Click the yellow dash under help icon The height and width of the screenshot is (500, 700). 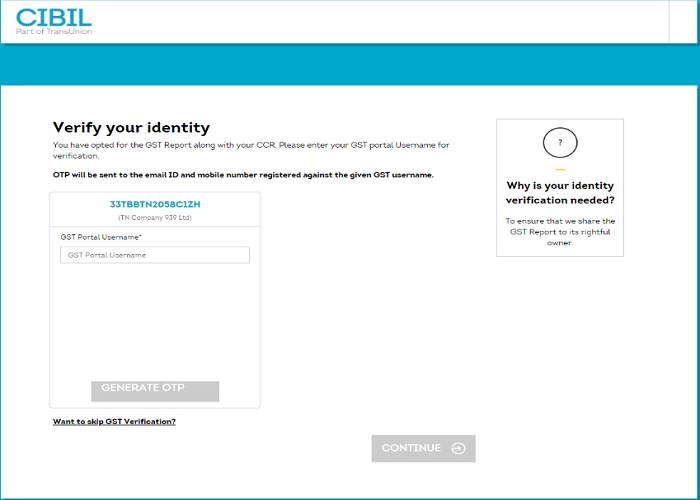[560, 170]
